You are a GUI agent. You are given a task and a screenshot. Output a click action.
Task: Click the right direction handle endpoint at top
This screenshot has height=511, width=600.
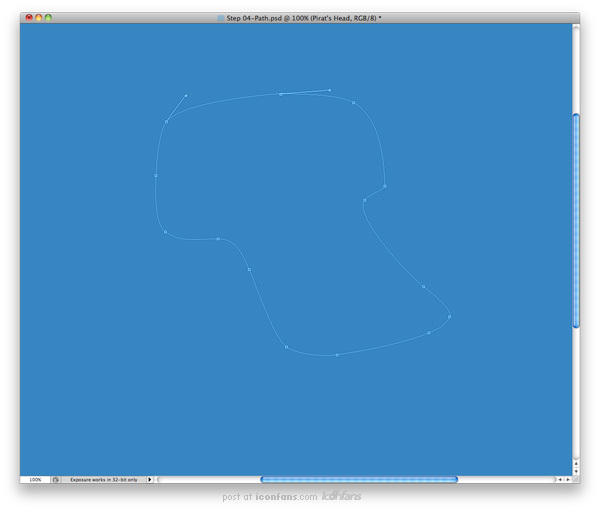(330, 90)
